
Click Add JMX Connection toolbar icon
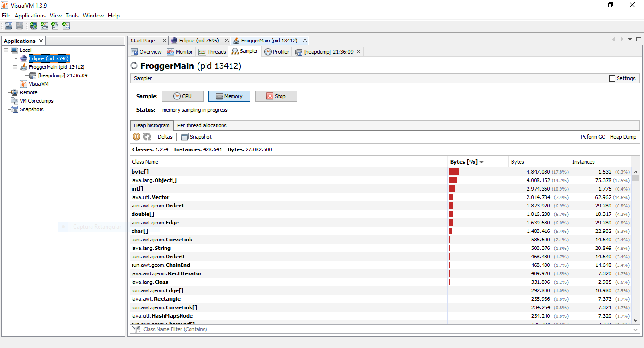44,26
